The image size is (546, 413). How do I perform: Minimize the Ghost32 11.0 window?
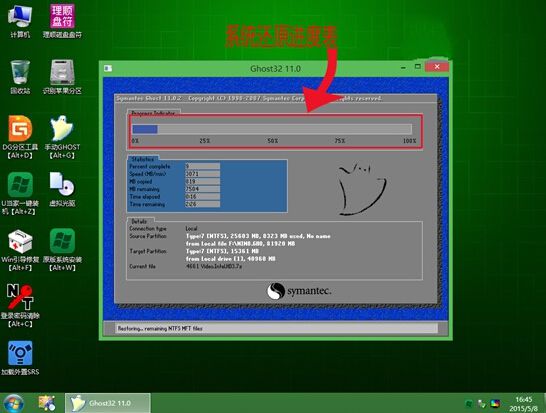[x=403, y=67]
